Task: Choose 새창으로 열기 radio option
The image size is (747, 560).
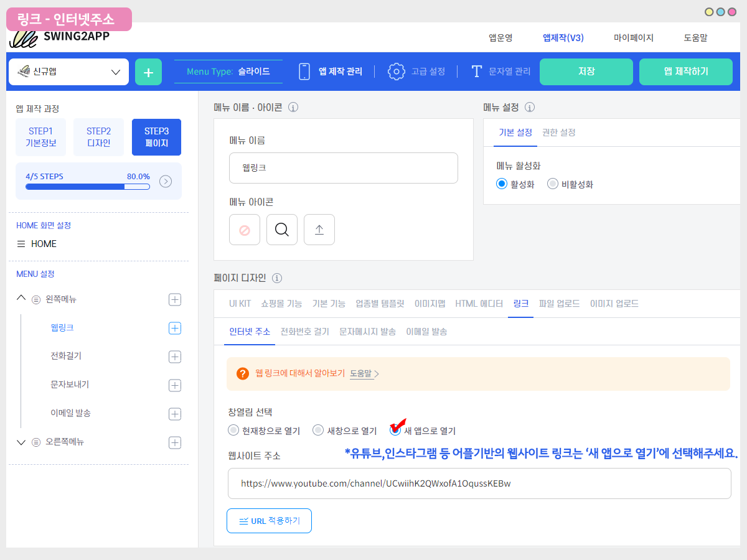Action: (318, 430)
